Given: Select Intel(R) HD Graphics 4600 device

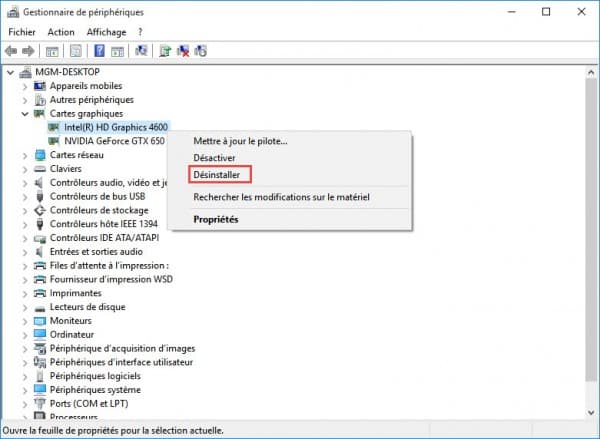Looking at the screenshot, I should tap(116, 127).
